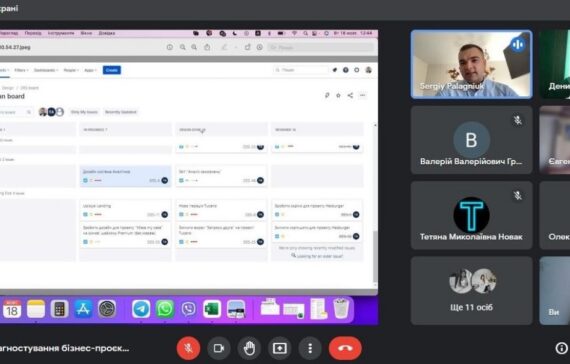The width and height of the screenshot is (570, 364).
Task: Open the Перехід menu in the menu bar
Action: [x=33, y=33]
